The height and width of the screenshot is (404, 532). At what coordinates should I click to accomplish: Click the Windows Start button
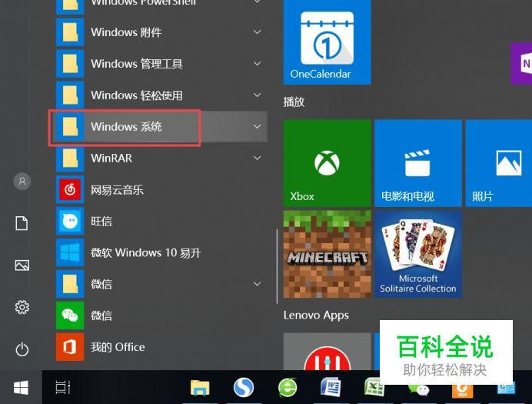pyautogui.click(x=21, y=387)
